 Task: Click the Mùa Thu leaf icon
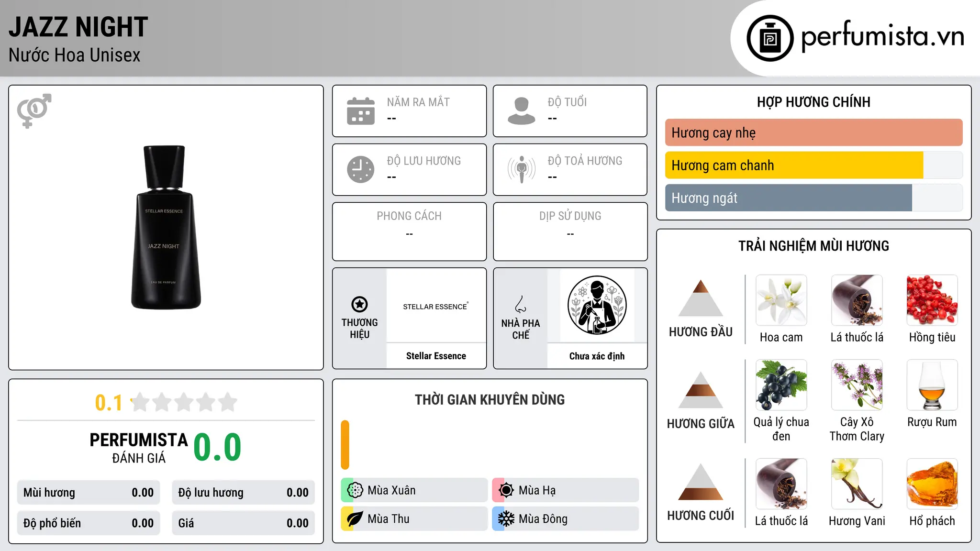coord(355,519)
